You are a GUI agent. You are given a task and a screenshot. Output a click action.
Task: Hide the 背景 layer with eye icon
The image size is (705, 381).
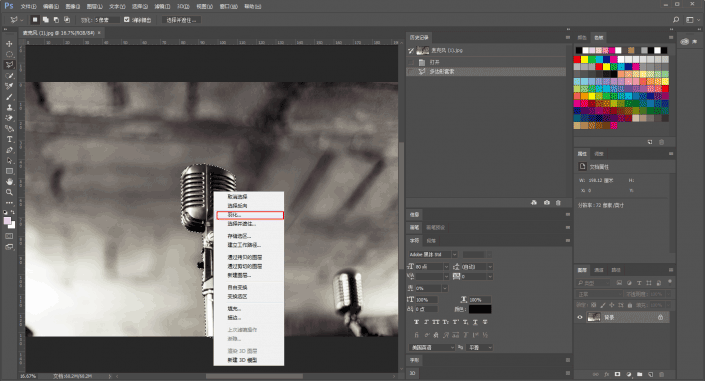[x=580, y=317]
